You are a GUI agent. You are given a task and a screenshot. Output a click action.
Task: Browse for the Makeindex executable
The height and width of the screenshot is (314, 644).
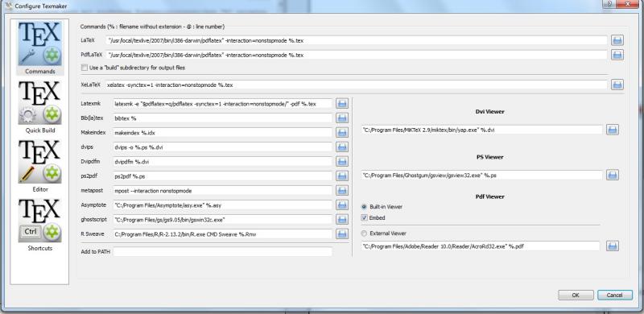(341, 132)
